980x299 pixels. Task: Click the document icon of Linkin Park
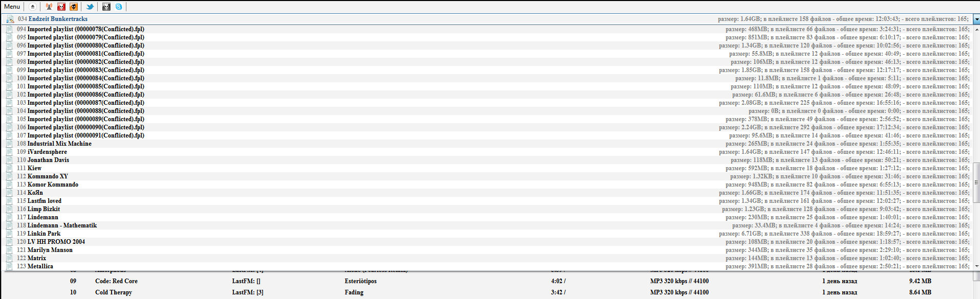(x=9, y=234)
